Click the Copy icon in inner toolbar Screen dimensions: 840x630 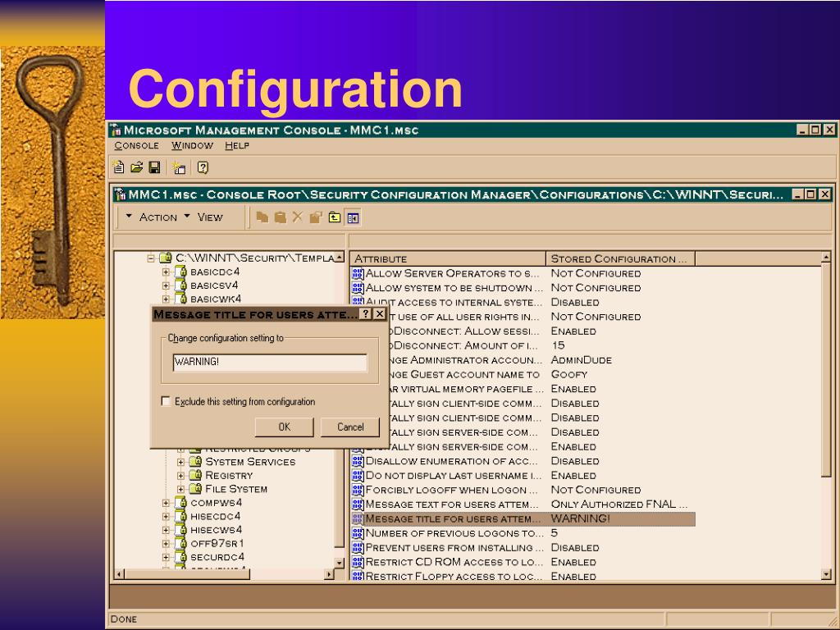[262, 217]
